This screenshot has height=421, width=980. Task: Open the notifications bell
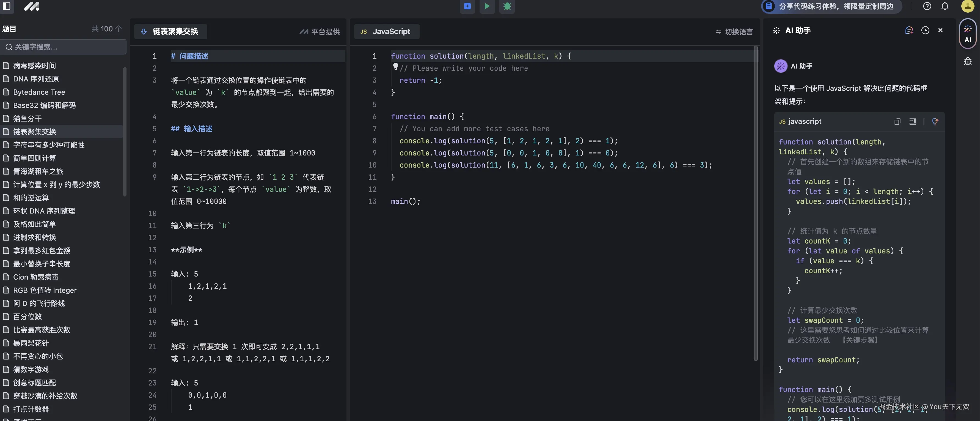click(945, 6)
